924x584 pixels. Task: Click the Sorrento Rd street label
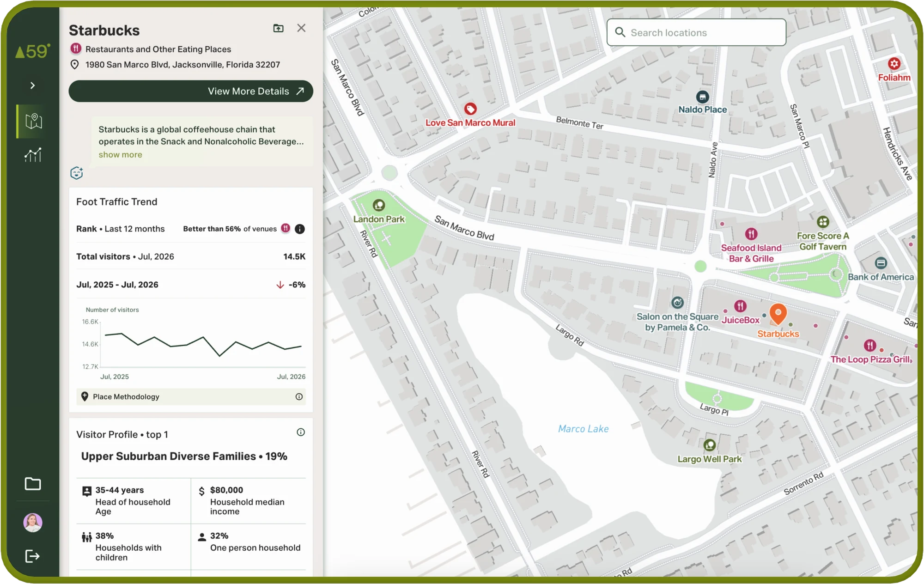(x=803, y=484)
